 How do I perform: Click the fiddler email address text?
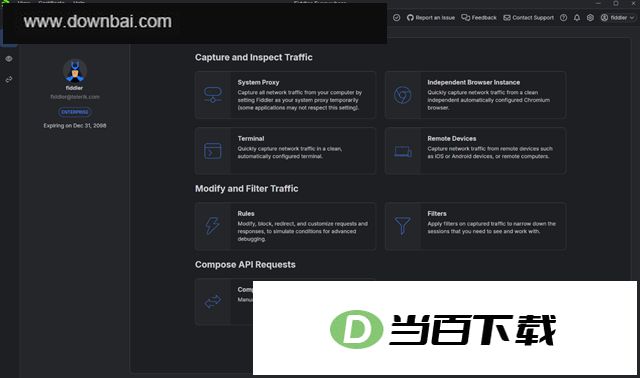[75, 97]
